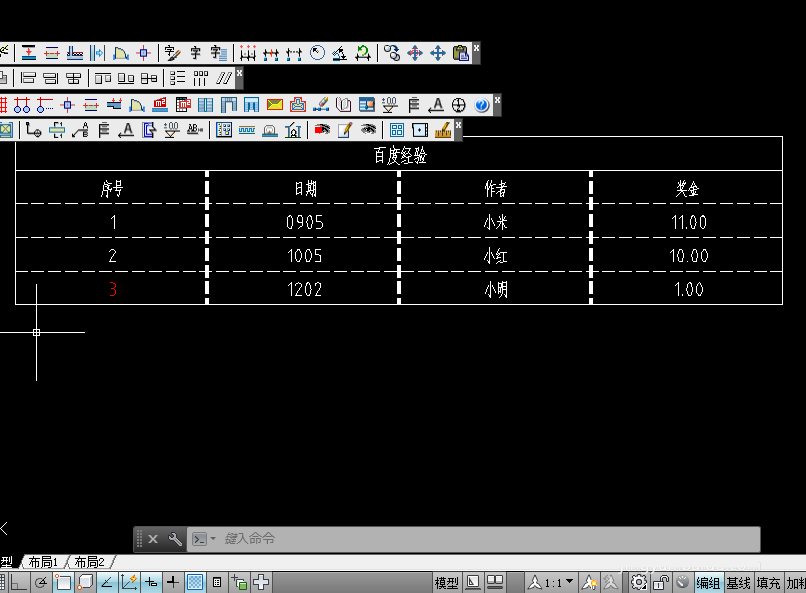Click the crosshair circle symbol icon

point(459,105)
